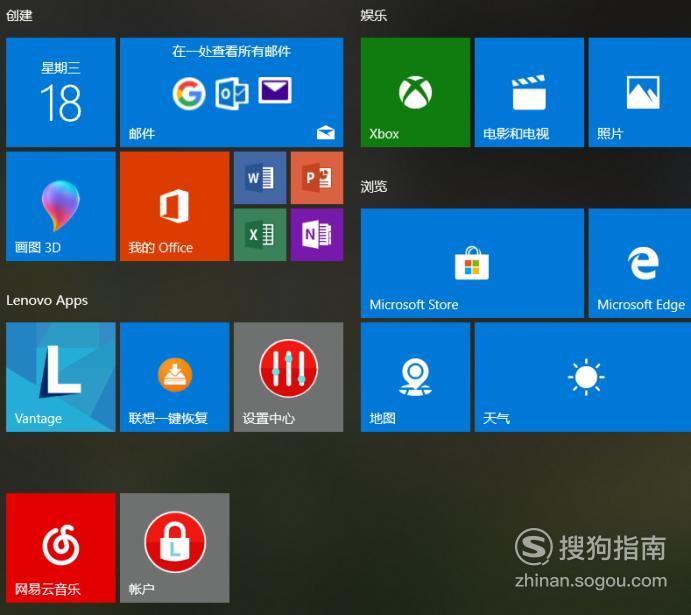The width and height of the screenshot is (691, 615).
Task: Open 电影和电视 tile
Action: point(529,92)
